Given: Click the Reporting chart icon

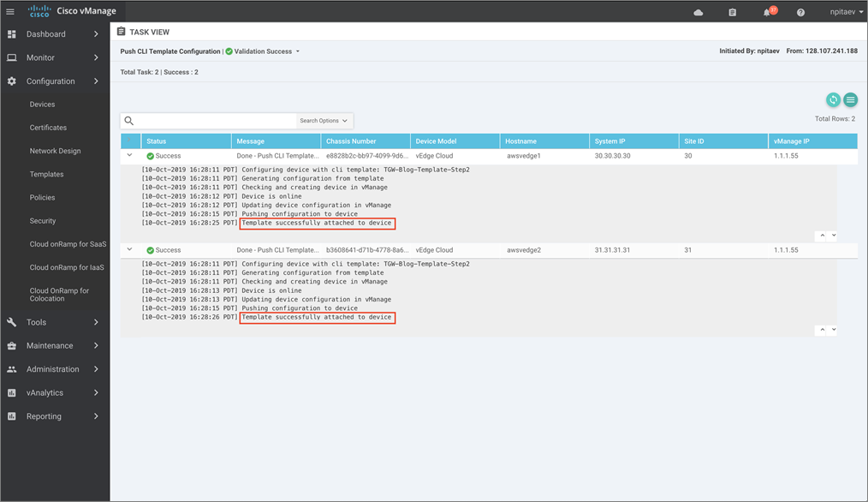Looking at the screenshot, I should tap(12, 416).
